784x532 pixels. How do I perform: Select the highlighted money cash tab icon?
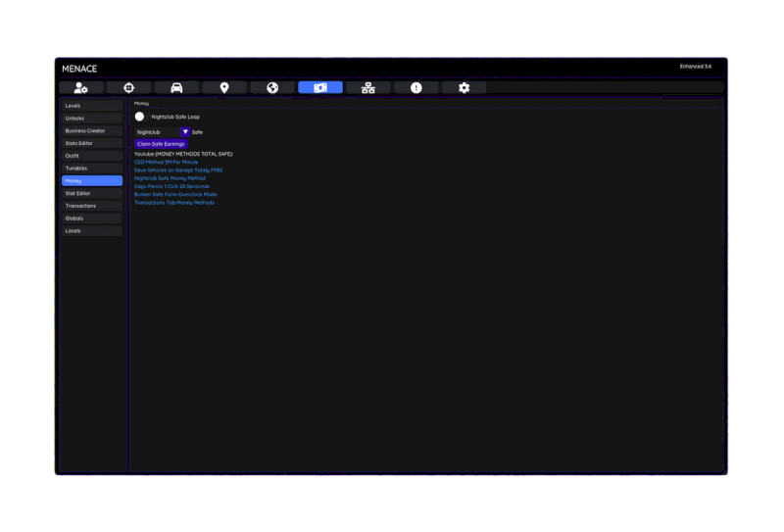(320, 88)
